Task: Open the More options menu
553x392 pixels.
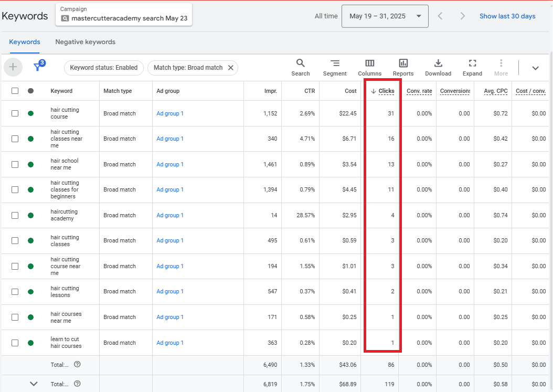Action: point(501,67)
